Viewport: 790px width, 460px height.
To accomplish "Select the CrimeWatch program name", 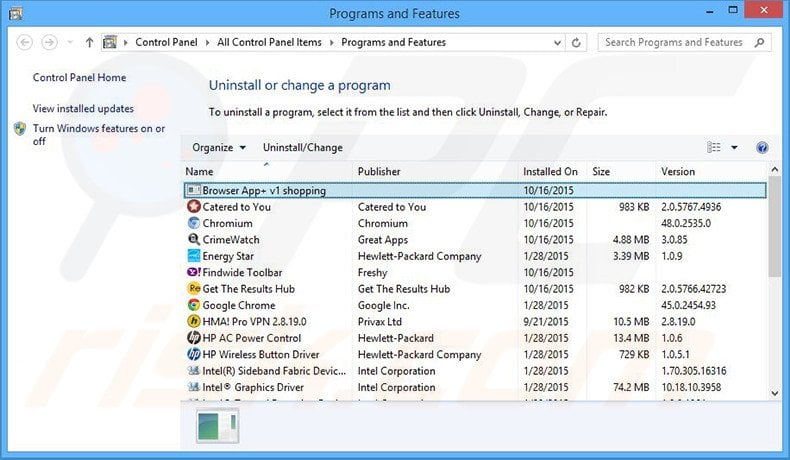I will tap(231, 240).
